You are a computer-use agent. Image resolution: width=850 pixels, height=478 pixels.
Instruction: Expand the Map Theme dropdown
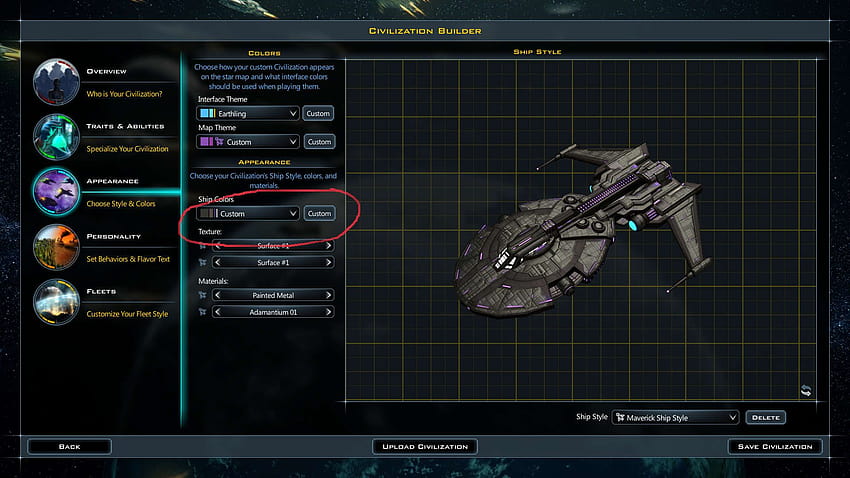248,141
